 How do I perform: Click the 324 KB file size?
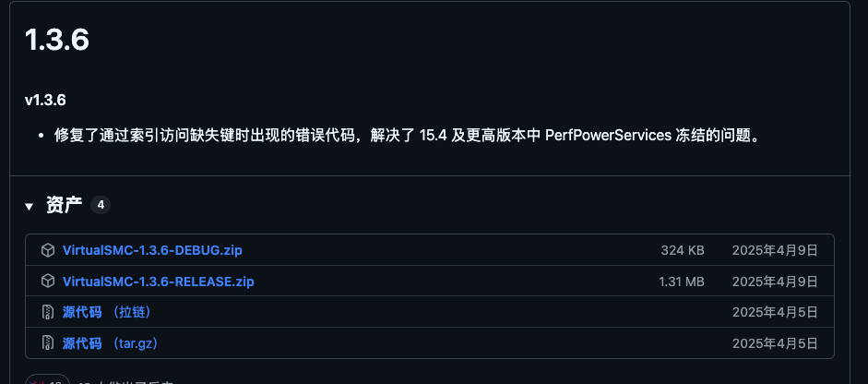click(x=683, y=250)
